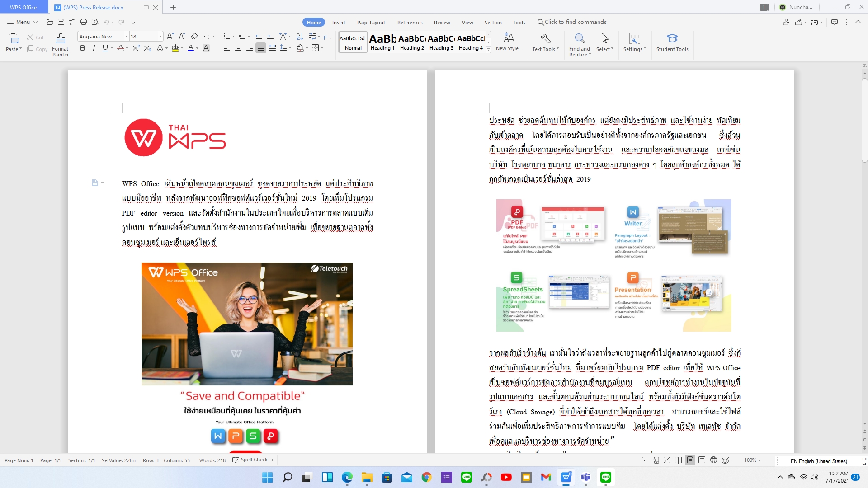The height and width of the screenshot is (488, 868).
Task: Click zoom out minus on zoom slider
Action: 769,460
